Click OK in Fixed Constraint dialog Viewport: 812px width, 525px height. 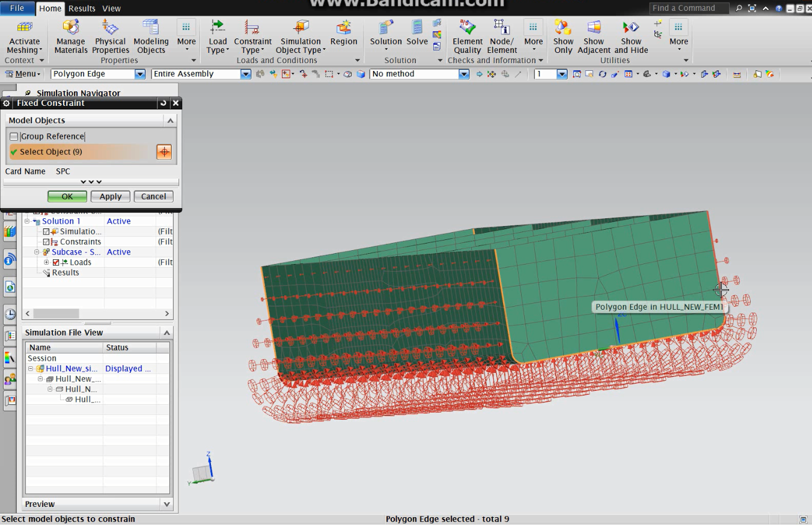tap(67, 197)
